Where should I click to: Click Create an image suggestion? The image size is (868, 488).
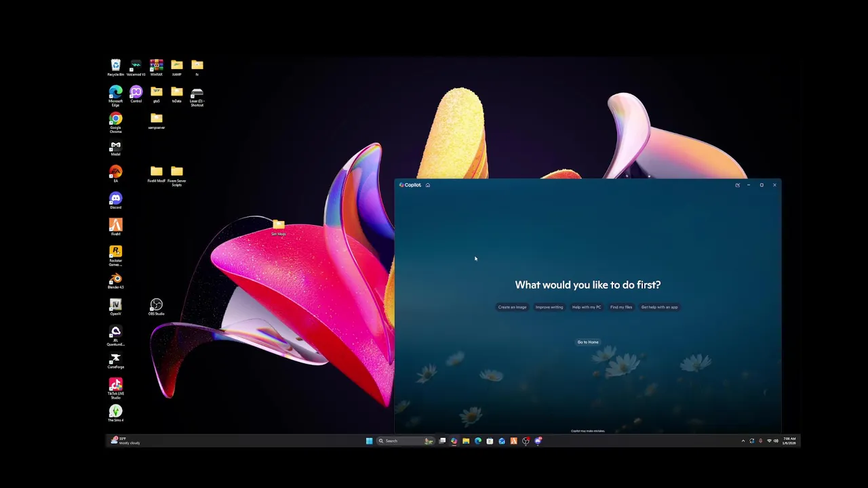pyautogui.click(x=512, y=307)
